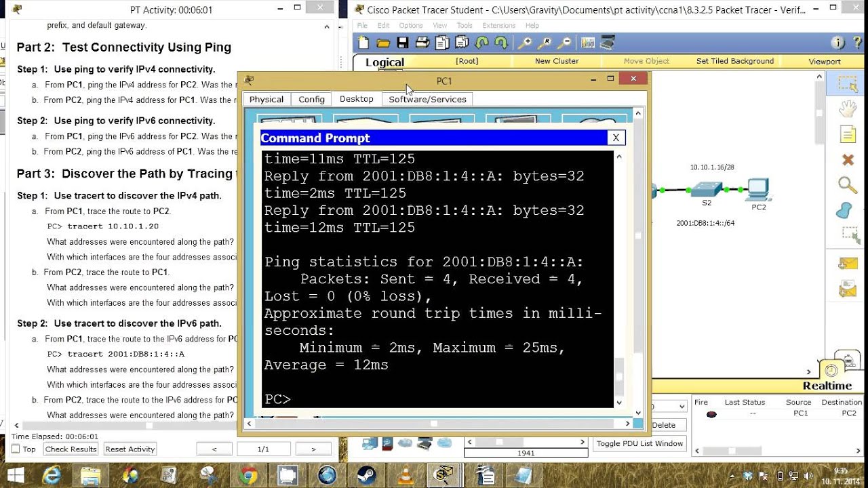Open the Options menu
The width and height of the screenshot is (868, 488).
point(411,26)
